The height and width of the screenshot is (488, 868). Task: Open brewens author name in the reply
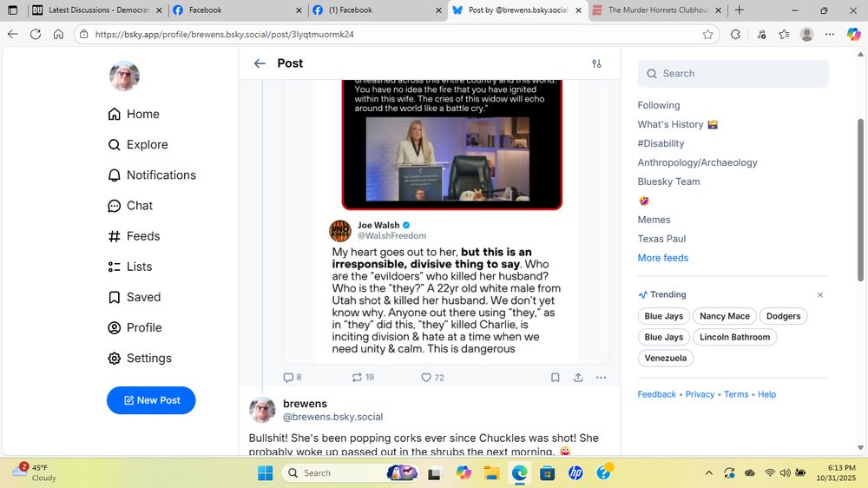click(305, 404)
